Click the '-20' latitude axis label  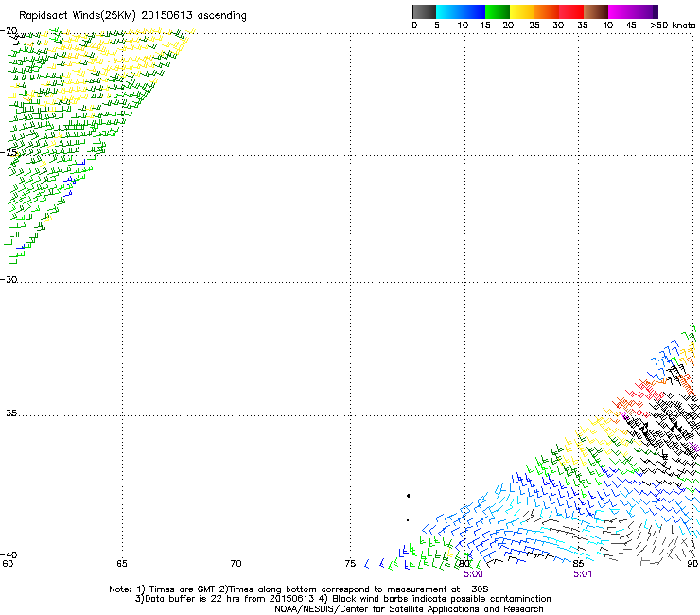pyautogui.click(x=9, y=31)
